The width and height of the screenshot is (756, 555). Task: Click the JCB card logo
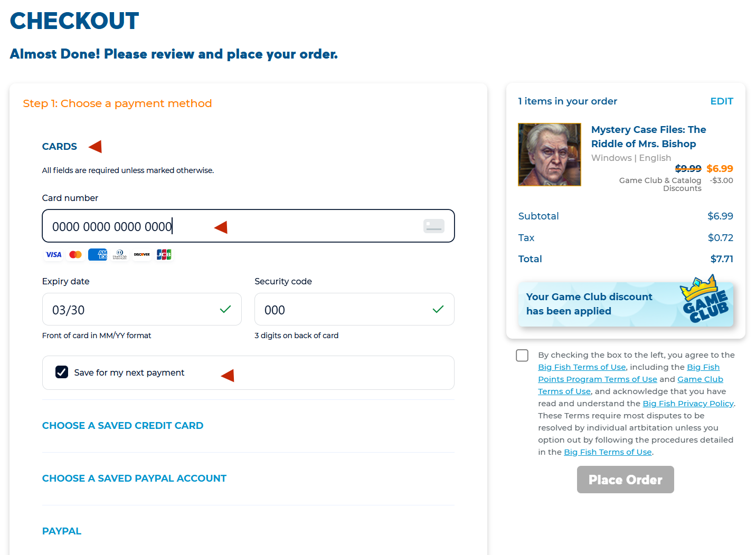tap(164, 255)
